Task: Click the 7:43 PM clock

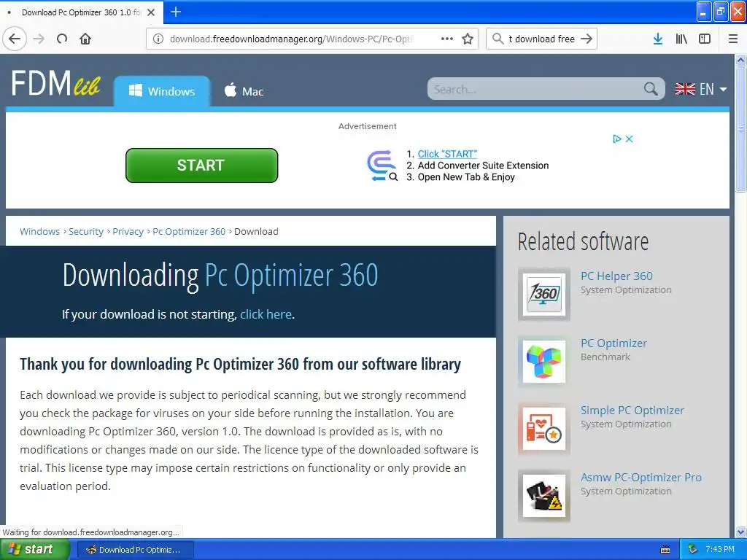Action: click(x=720, y=550)
